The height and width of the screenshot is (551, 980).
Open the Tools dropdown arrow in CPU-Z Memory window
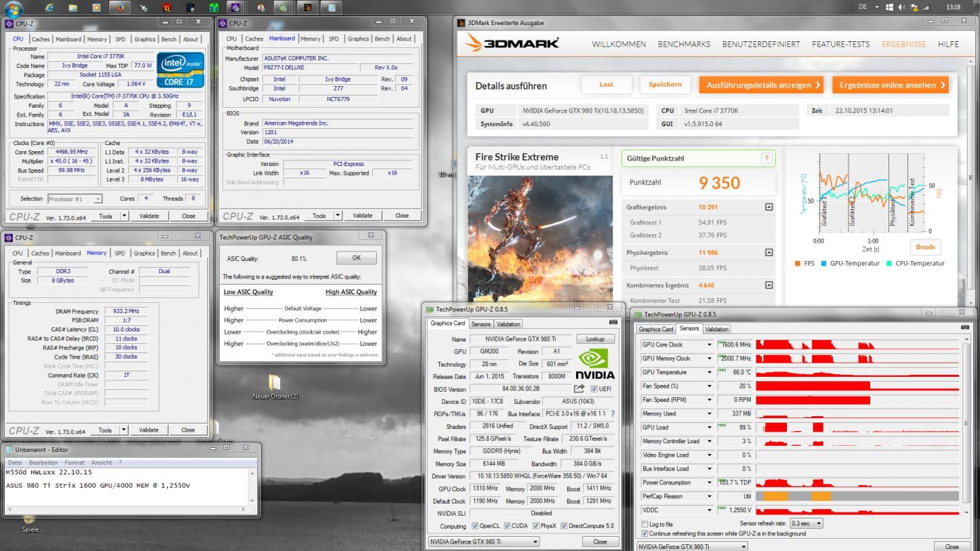click(x=123, y=430)
